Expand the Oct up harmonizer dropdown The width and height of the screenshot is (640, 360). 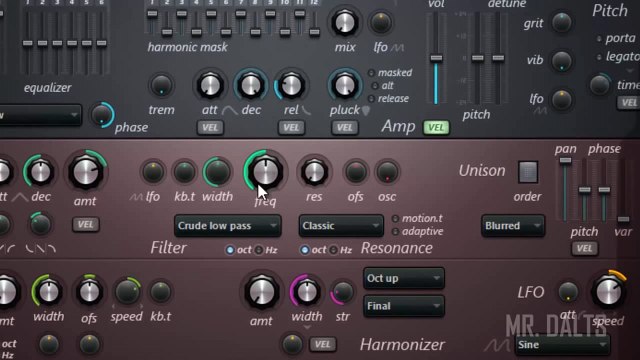tap(403, 278)
